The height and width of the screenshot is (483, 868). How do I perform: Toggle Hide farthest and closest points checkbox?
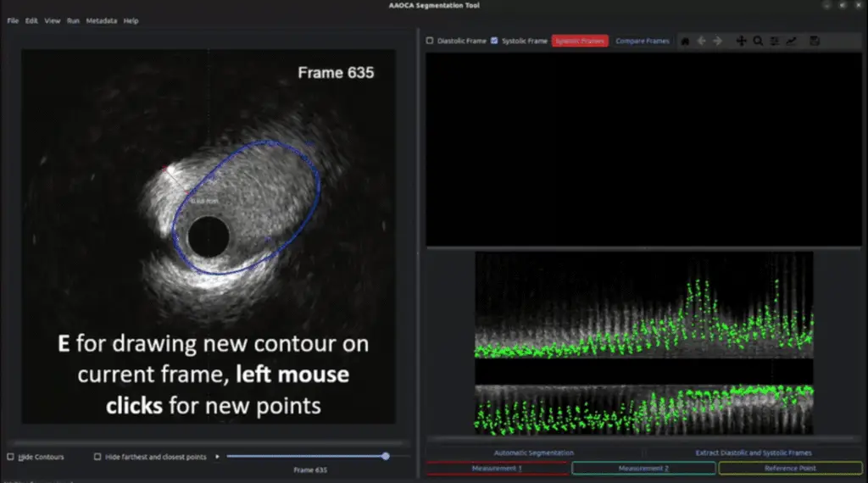coord(97,457)
